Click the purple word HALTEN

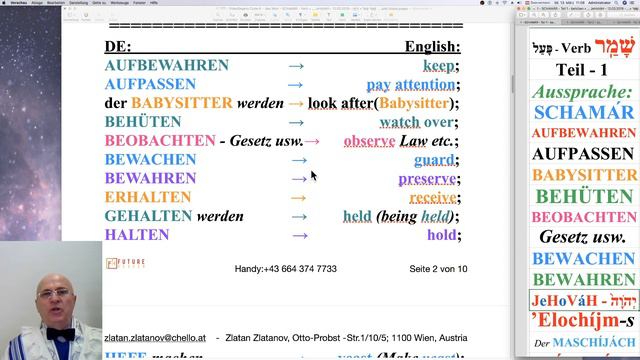(x=137, y=234)
